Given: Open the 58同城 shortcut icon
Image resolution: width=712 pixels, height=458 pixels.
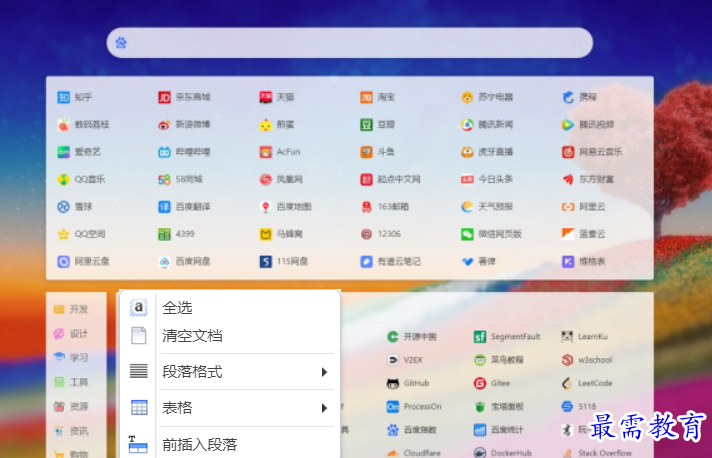Looking at the screenshot, I should pyautogui.click(x=164, y=179).
